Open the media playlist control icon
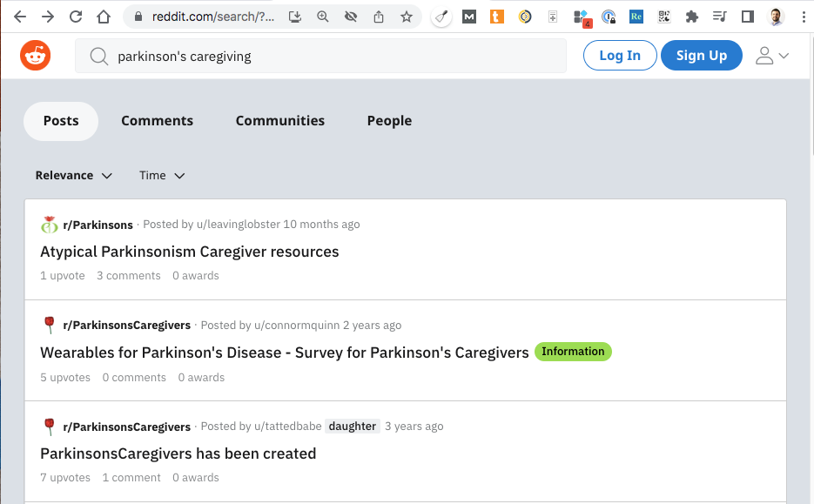The image size is (814, 504). point(719,17)
